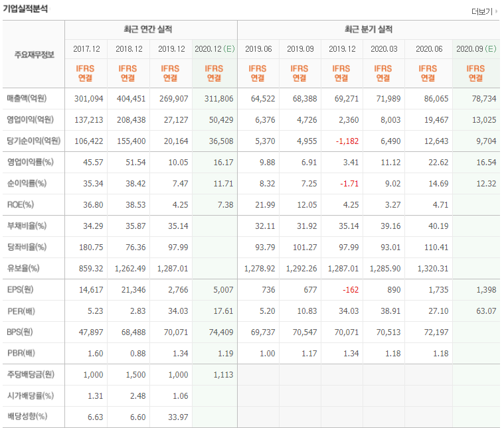Click the 시가배당률(%) row label
504x428 pixels.
coord(31,395)
